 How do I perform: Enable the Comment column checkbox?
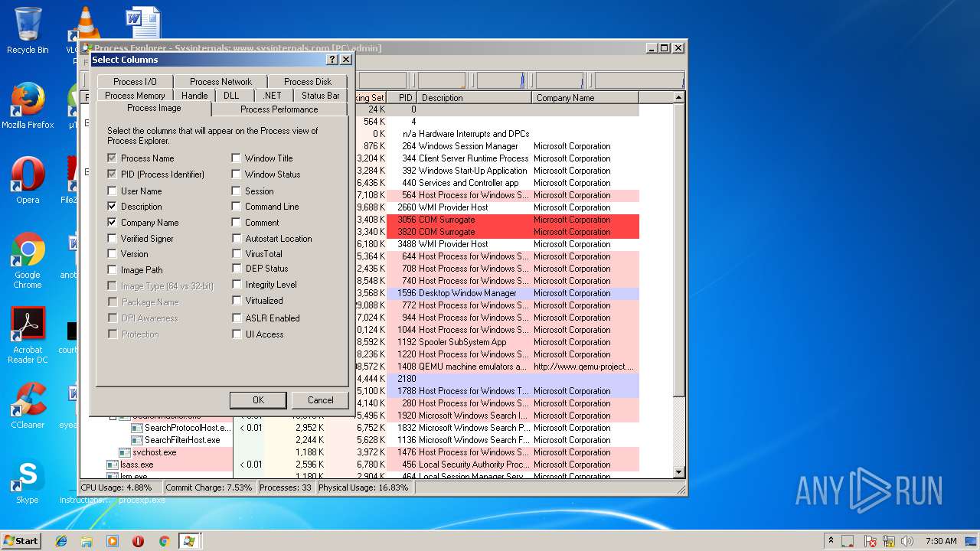click(x=237, y=222)
